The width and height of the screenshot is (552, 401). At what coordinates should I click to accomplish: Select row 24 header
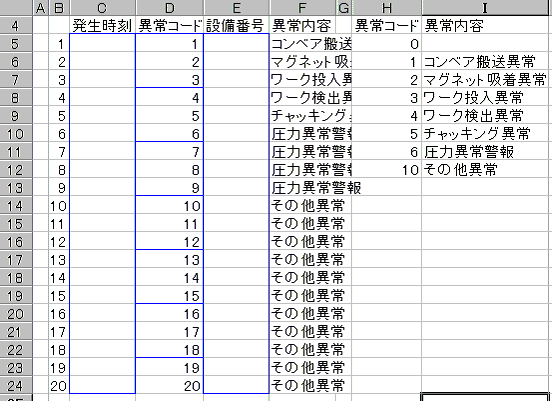click(16, 386)
